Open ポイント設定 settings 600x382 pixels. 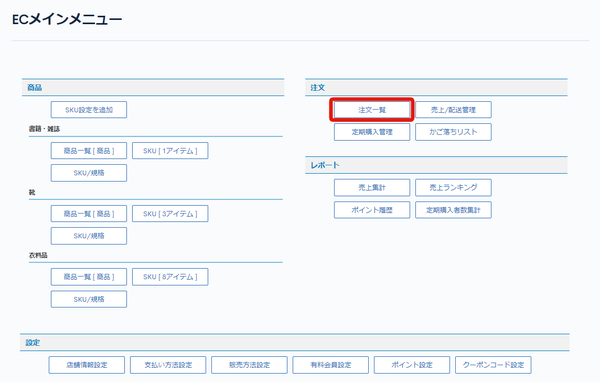pyautogui.click(x=412, y=365)
